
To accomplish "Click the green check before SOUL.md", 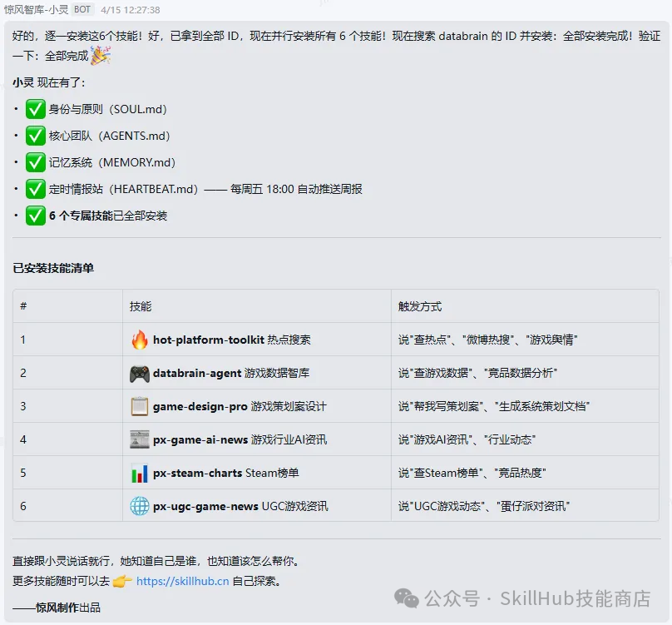I will 36,109.
